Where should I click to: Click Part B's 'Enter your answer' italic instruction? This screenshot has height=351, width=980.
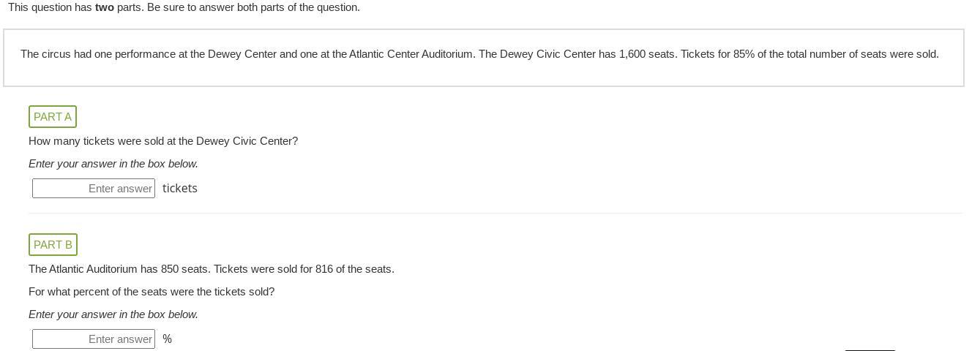(113, 314)
